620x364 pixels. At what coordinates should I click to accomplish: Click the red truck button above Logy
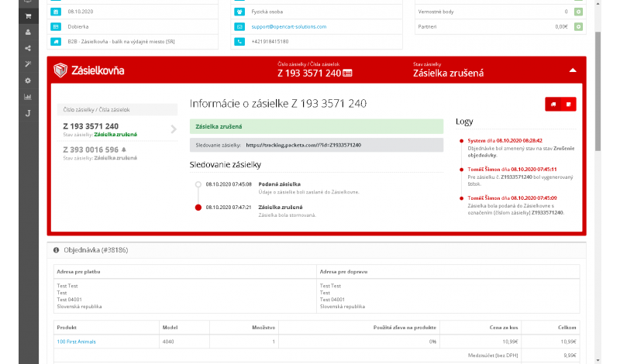click(x=553, y=105)
